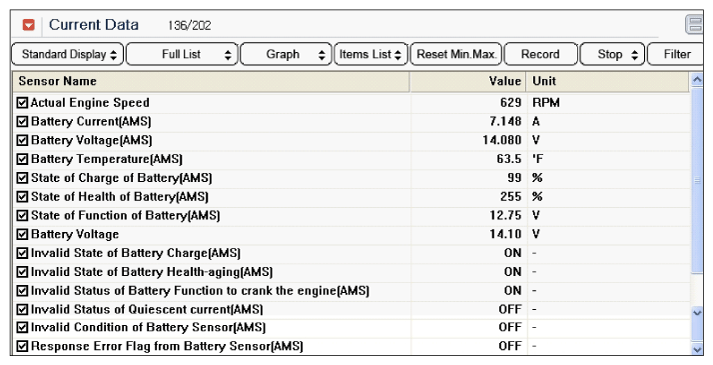Uncheck the Actual Engine Speed checkbox
The height and width of the screenshot is (365, 713).
(22, 103)
